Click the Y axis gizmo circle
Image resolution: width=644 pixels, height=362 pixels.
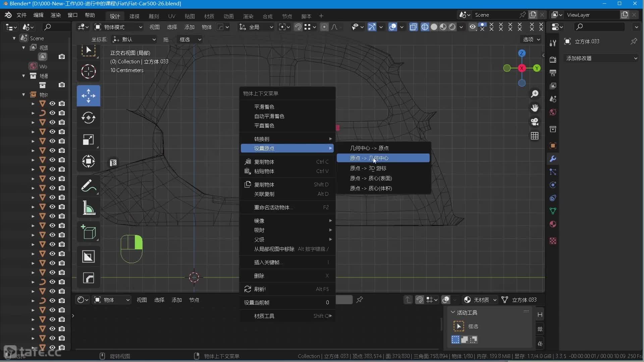[x=537, y=68]
